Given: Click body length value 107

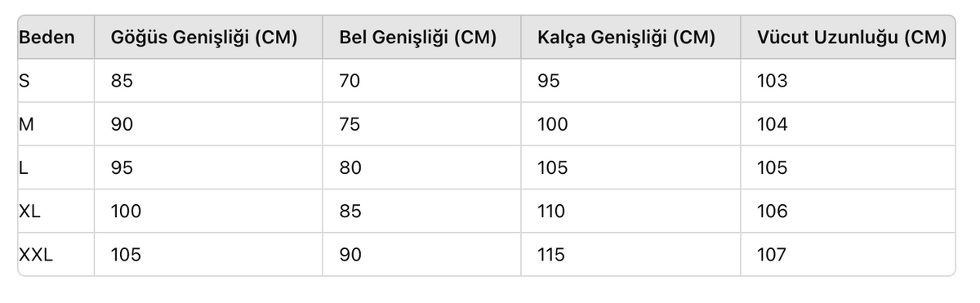Looking at the screenshot, I should [772, 255].
